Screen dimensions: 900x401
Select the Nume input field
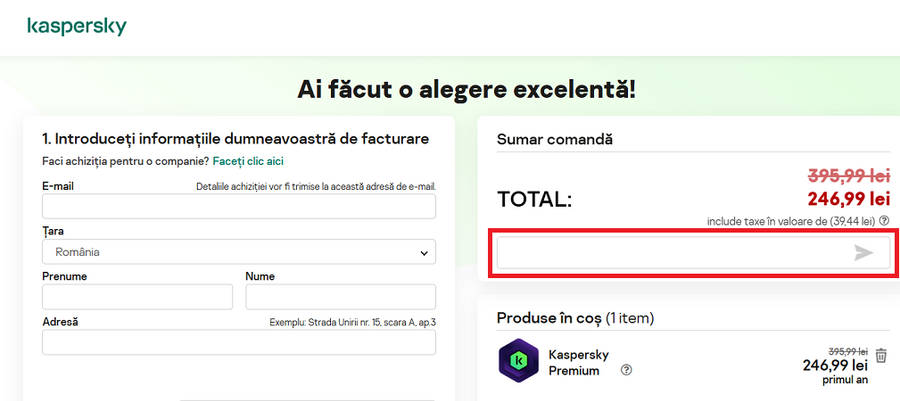(340, 297)
